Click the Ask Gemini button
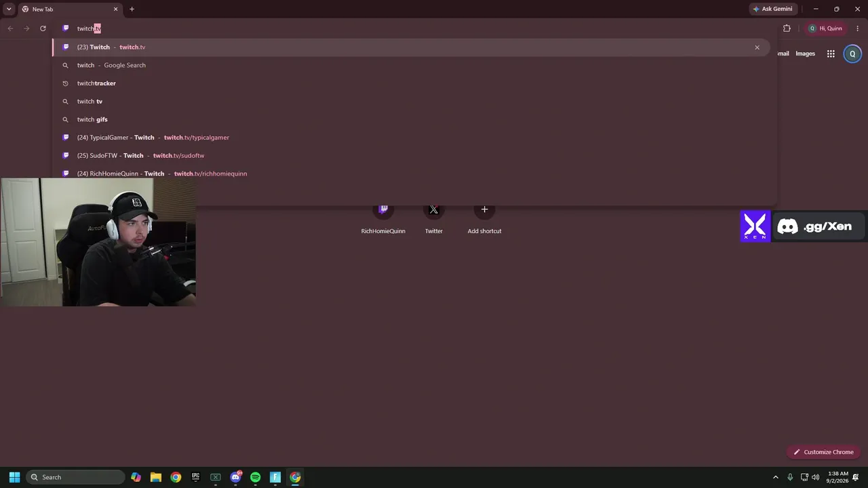This screenshot has height=488, width=868. (x=772, y=9)
